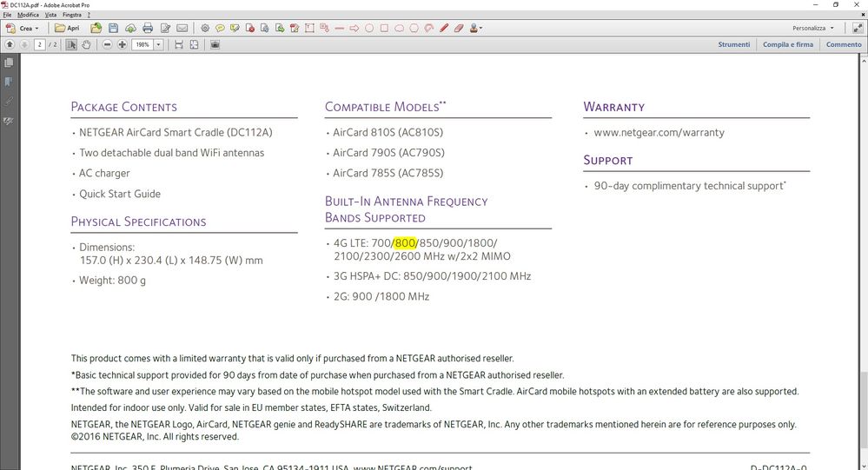This screenshot has width=868, height=470.
Task: Click the Weight: 800 g text
Action: pyautogui.click(x=112, y=280)
